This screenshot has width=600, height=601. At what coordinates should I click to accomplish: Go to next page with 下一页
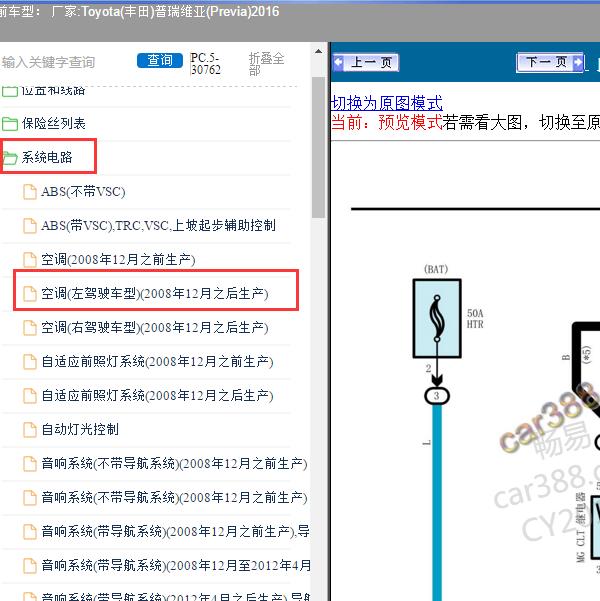pyautogui.click(x=550, y=62)
